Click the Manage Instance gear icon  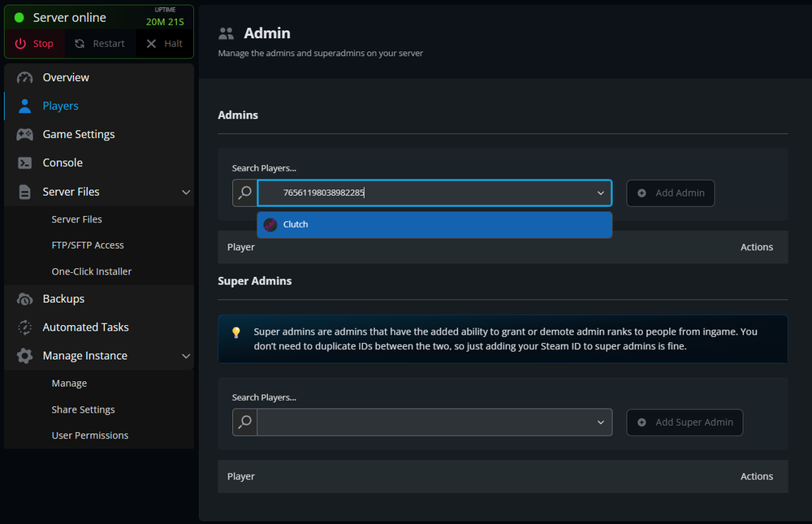coord(25,356)
